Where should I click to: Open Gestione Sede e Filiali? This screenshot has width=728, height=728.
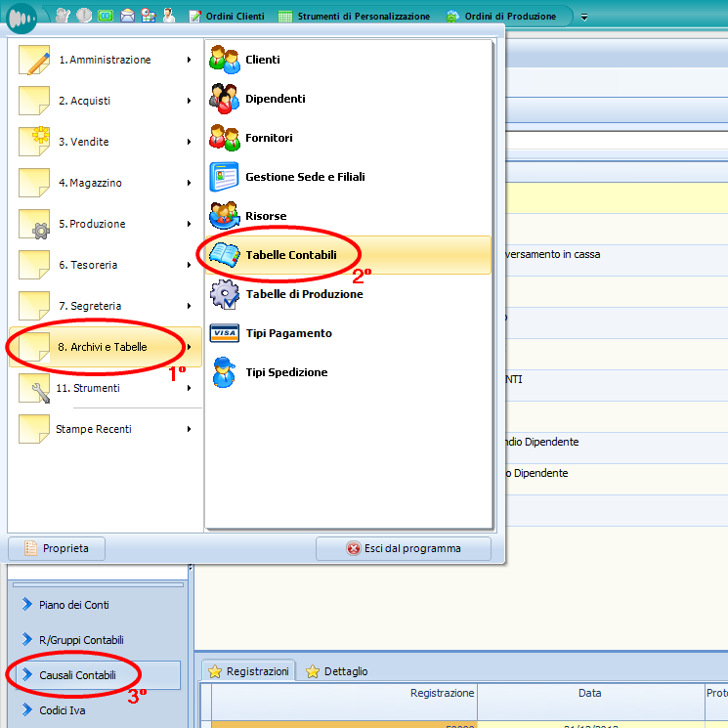(305, 177)
